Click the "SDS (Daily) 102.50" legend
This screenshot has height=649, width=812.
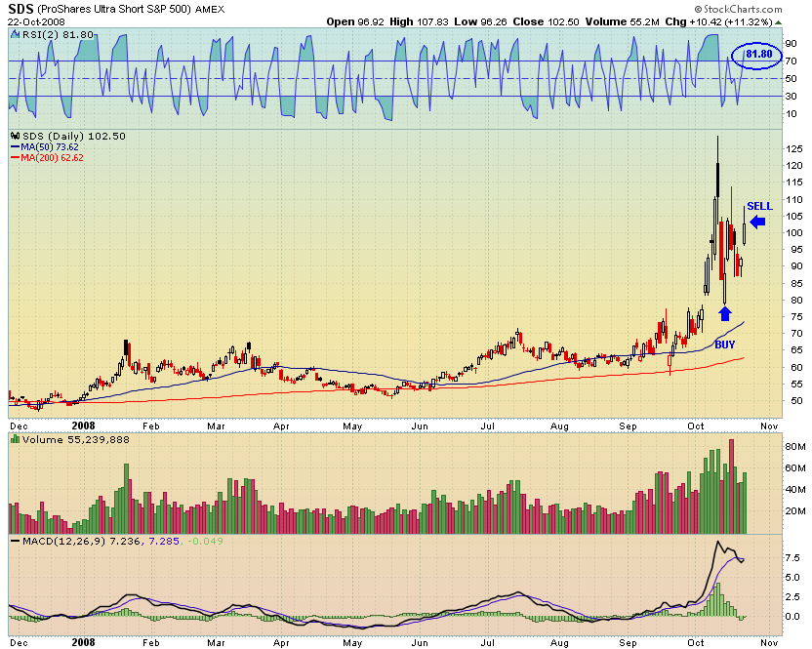[x=73, y=137]
